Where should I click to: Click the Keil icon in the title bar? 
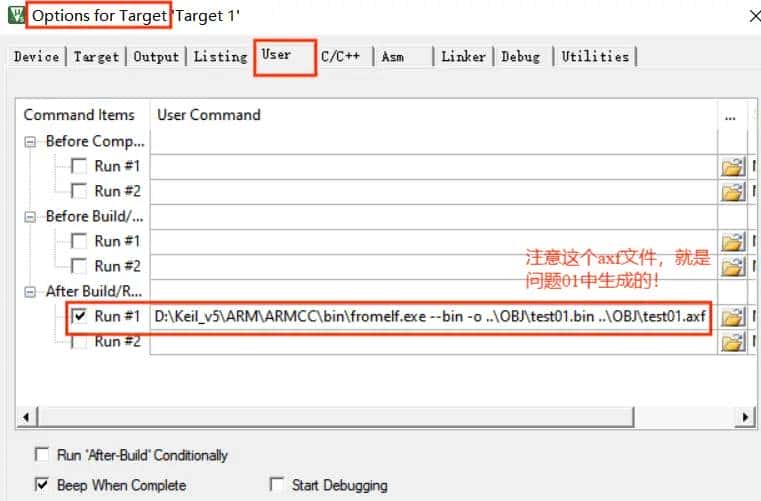[14, 17]
